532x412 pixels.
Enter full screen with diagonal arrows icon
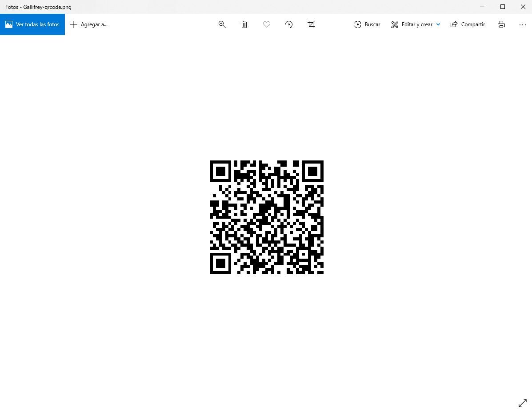tap(523, 403)
